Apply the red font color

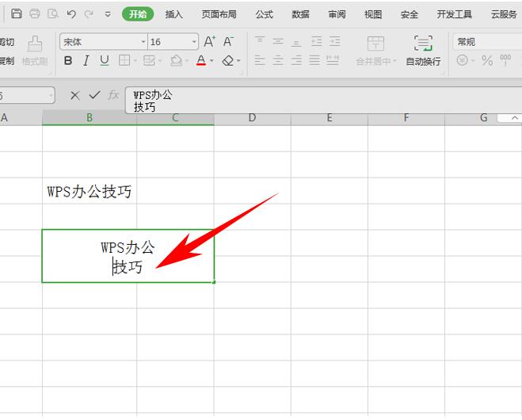point(201,60)
